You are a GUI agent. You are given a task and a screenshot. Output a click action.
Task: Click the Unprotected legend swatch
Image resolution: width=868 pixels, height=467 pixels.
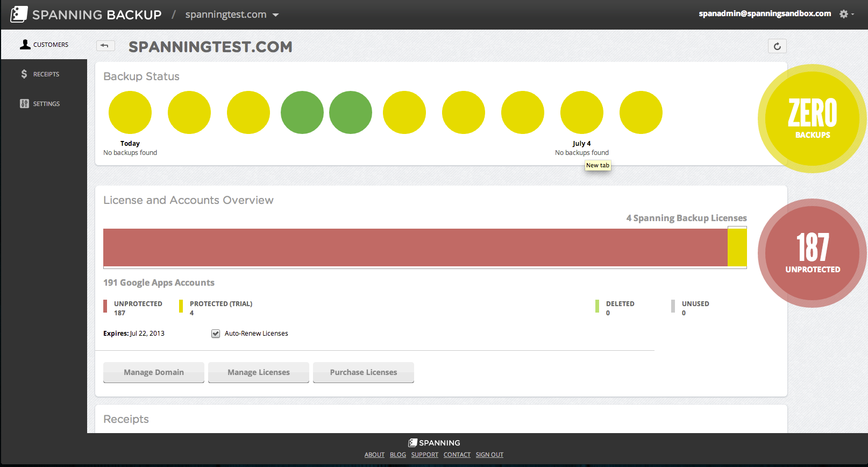click(x=105, y=306)
